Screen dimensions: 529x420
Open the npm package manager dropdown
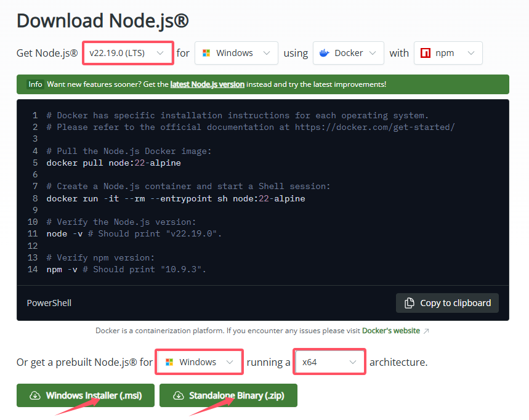(448, 53)
